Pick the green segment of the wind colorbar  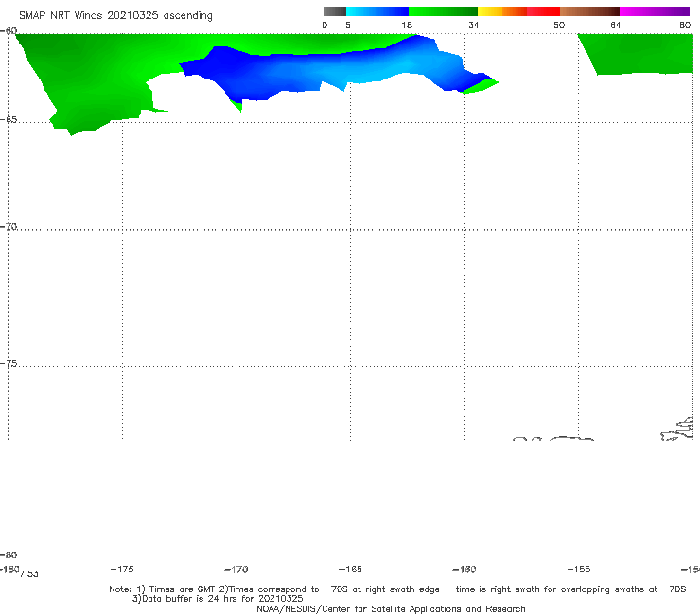(443, 11)
